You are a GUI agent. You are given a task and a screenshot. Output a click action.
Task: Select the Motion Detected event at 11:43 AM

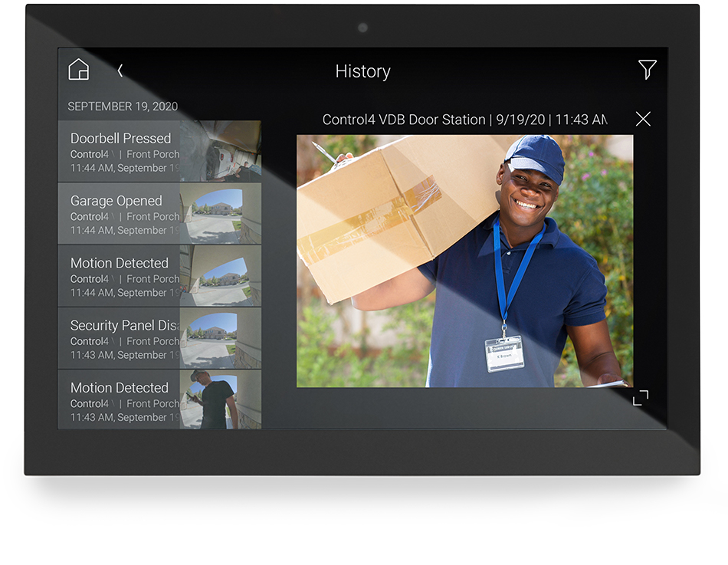click(120, 401)
